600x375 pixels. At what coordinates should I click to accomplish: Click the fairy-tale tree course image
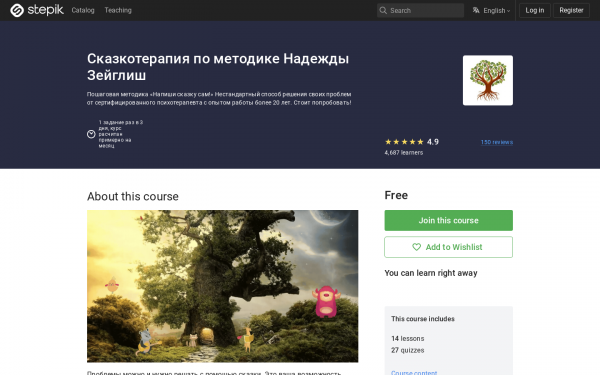[222, 286]
